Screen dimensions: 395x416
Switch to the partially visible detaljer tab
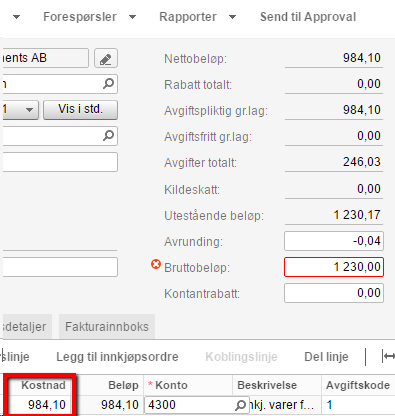[x=27, y=327]
